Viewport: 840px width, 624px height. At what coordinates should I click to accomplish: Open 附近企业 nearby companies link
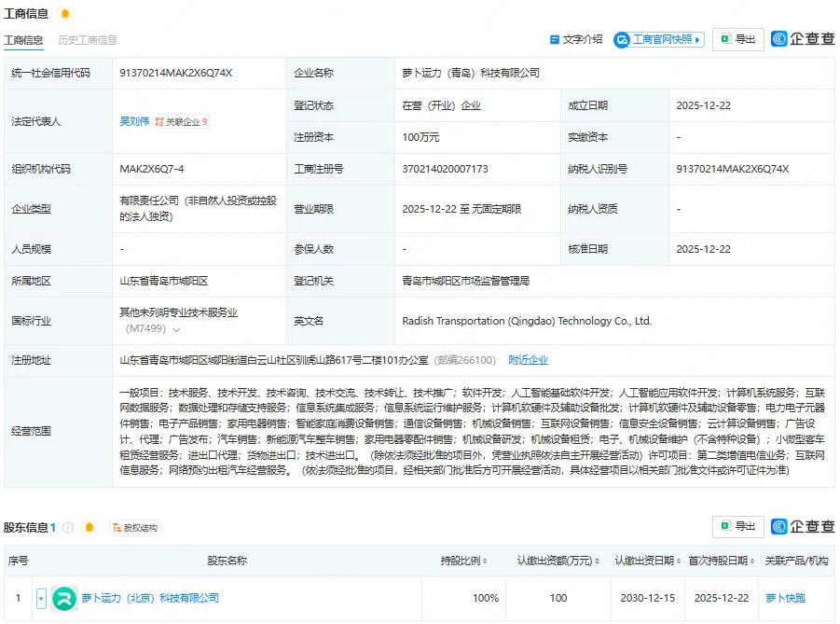528,360
